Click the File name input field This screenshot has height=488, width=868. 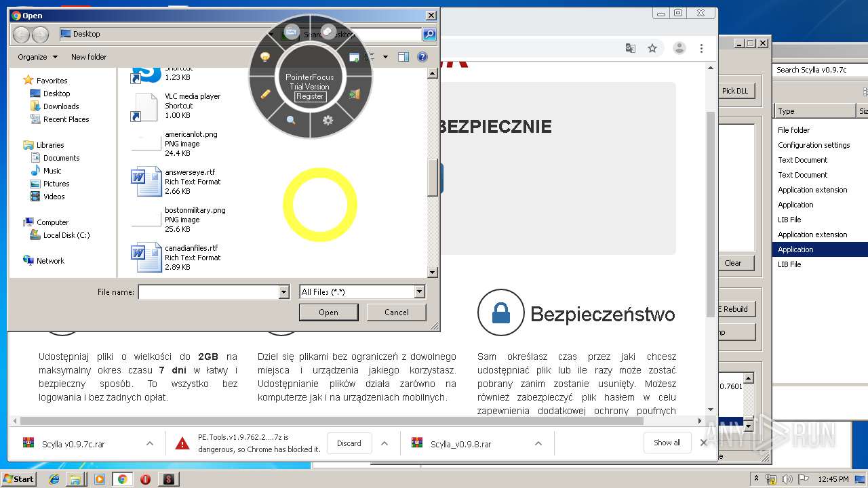[x=208, y=292]
